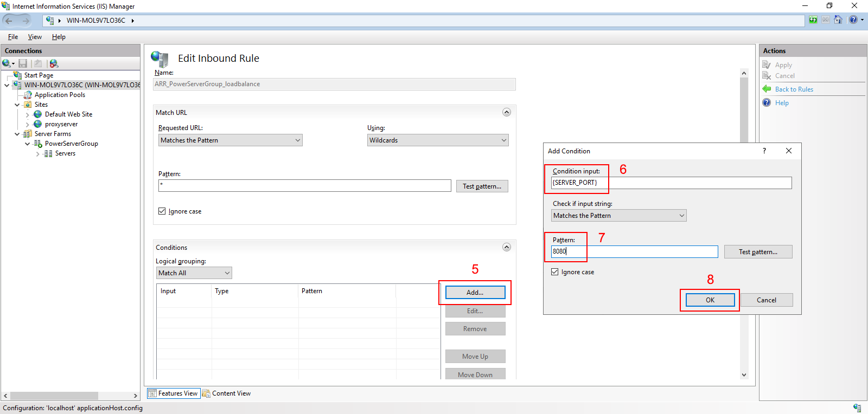Screen dimensions: 868x414
Task: Click the Add... condition button
Action: click(x=475, y=293)
